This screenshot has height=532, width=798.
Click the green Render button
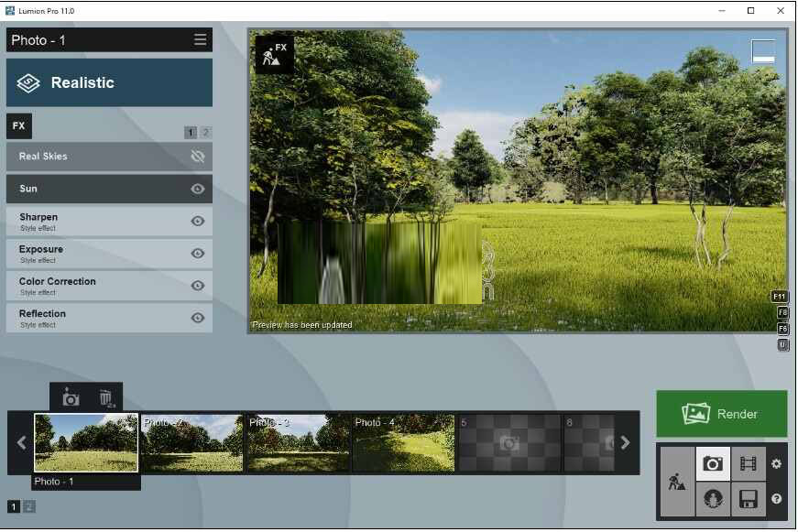(721, 414)
